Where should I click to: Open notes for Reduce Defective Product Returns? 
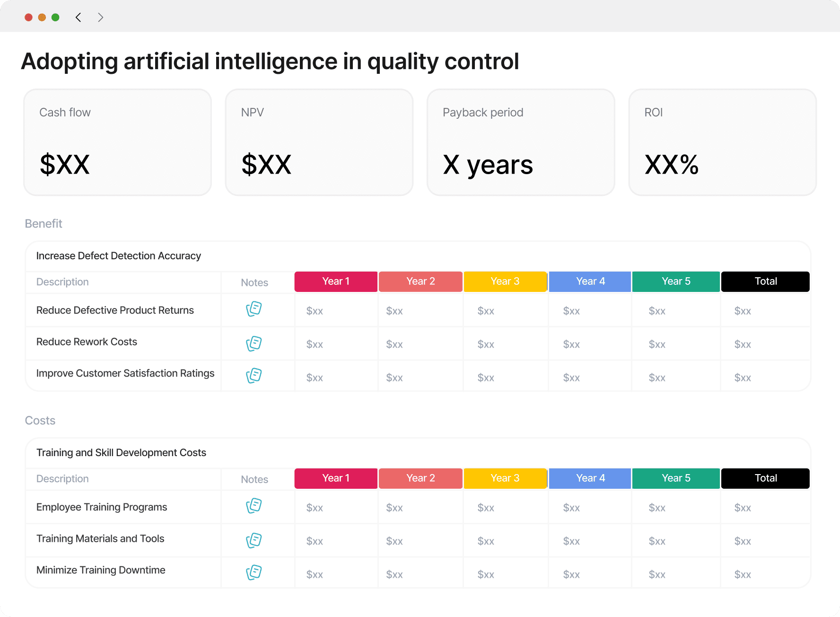(x=254, y=309)
